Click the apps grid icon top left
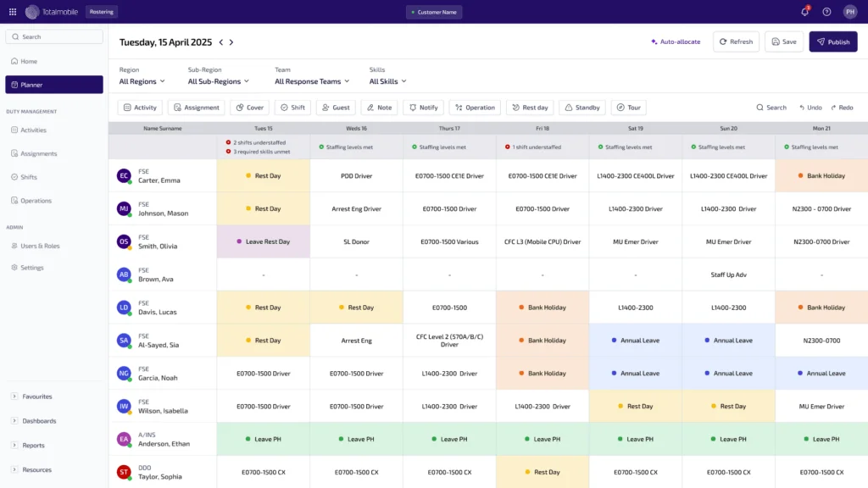 pyautogui.click(x=12, y=12)
